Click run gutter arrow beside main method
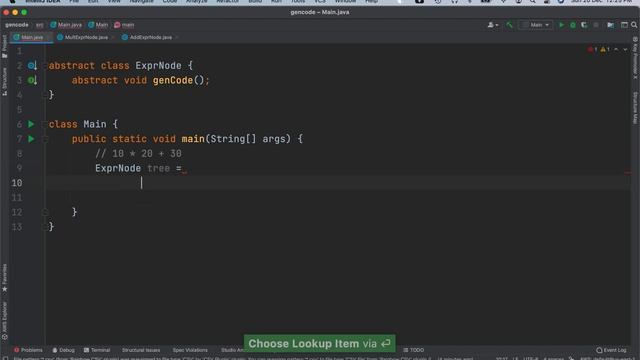Viewport: 640px width, 360px height. coord(31,139)
